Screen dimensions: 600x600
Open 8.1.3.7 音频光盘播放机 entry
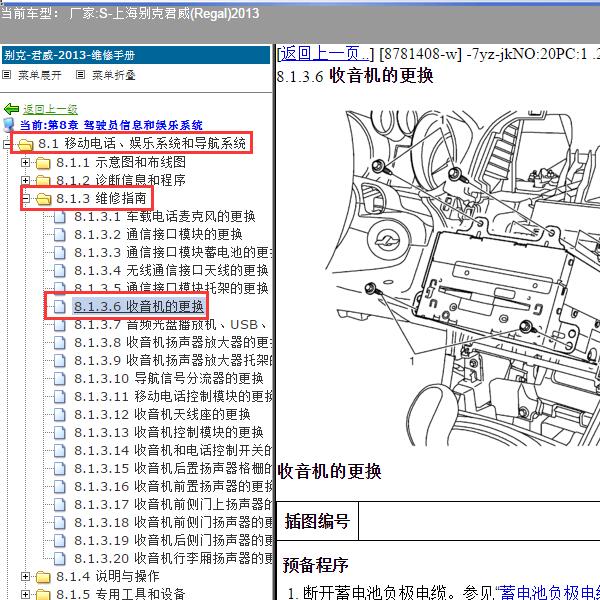(x=171, y=324)
